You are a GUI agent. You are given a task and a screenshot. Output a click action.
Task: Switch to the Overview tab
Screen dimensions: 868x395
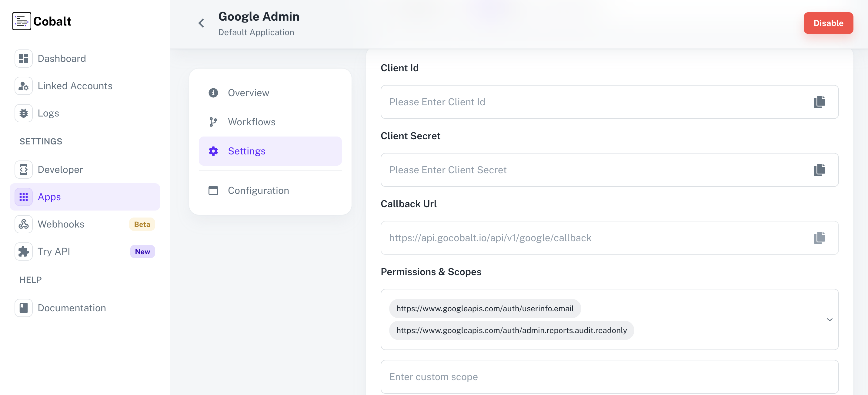point(248,93)
